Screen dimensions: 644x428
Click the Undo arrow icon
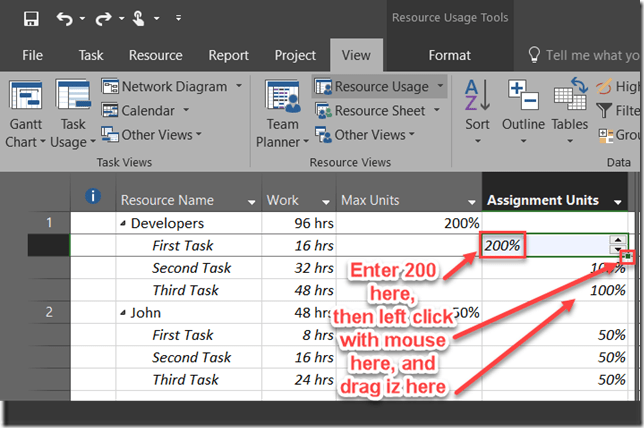(65, 18)
